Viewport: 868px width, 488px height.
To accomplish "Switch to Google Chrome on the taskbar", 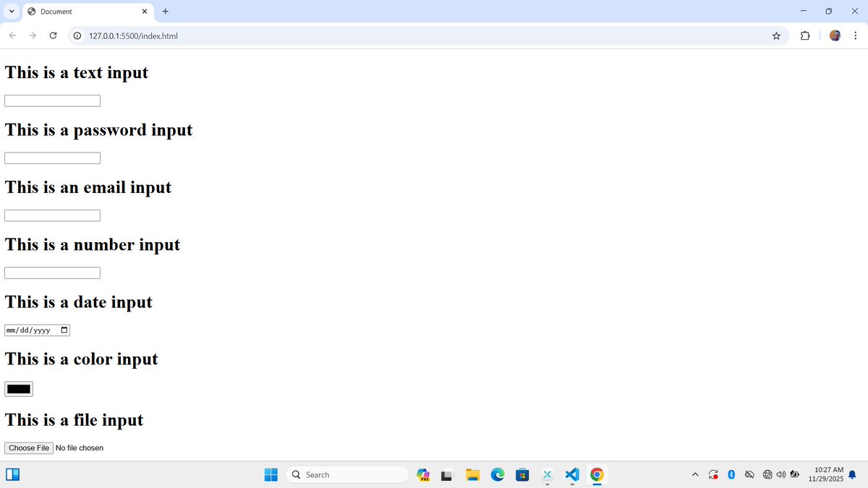I will (x=597, y=475).
